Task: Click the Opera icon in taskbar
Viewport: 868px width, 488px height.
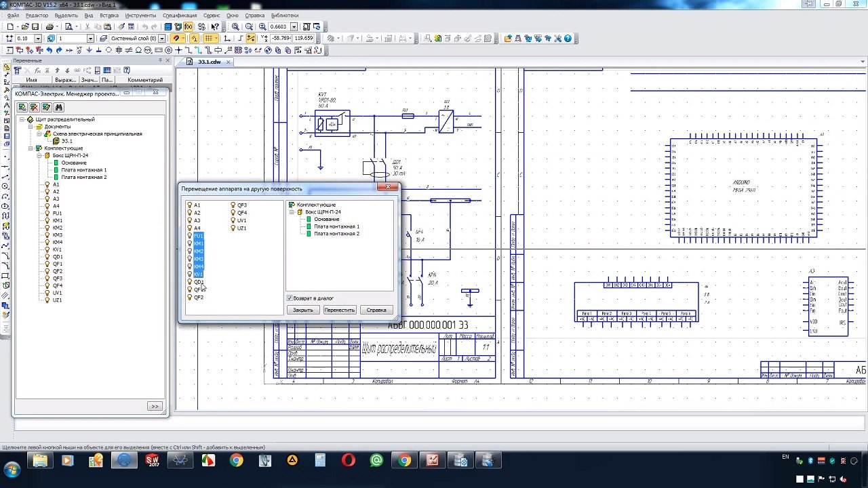Action: (348, 461)
